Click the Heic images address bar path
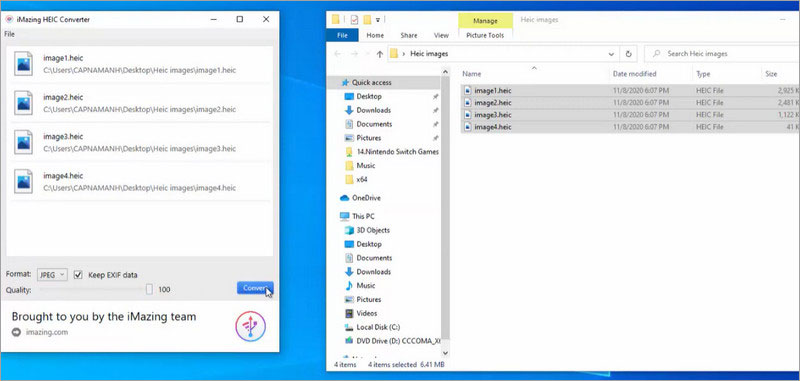The width and height of the screenshot is (800, 381). (429, 54)
